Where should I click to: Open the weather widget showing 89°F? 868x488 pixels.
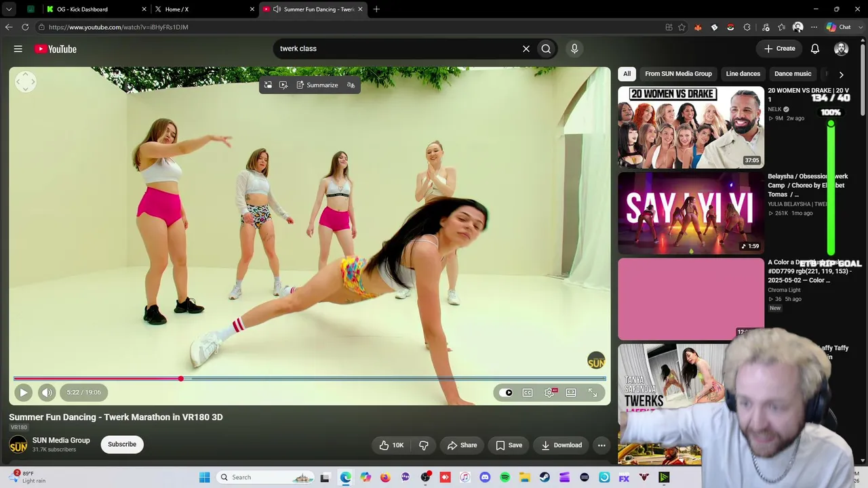(28, 477)
